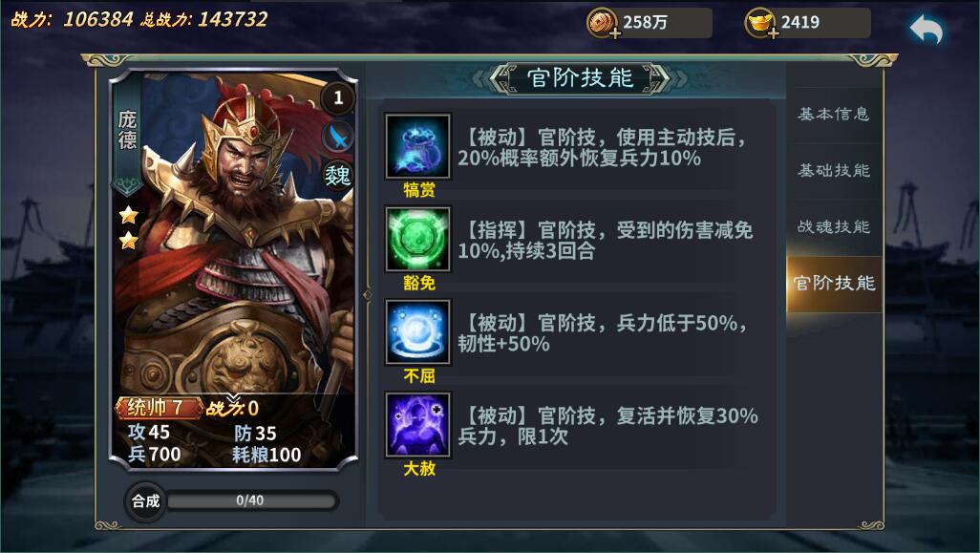Switch to the 基本信息 tab

[x=834, y=114]
